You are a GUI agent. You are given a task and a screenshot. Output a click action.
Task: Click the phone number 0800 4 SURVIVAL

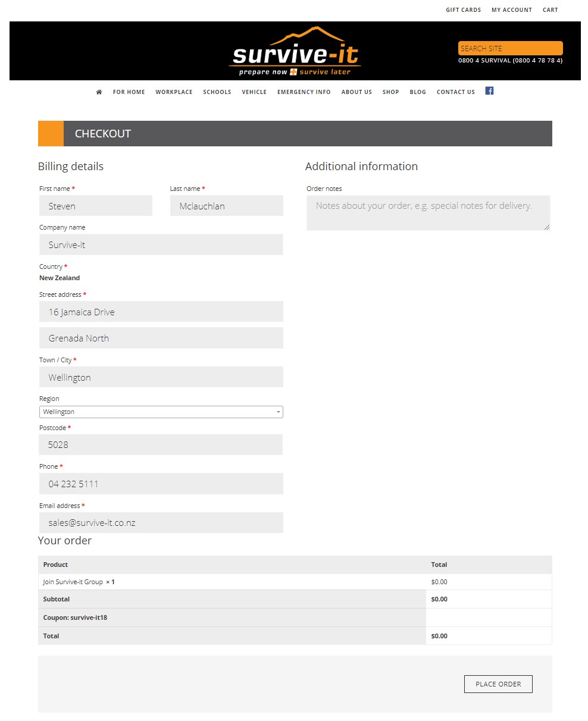click(x=511, y=61)
